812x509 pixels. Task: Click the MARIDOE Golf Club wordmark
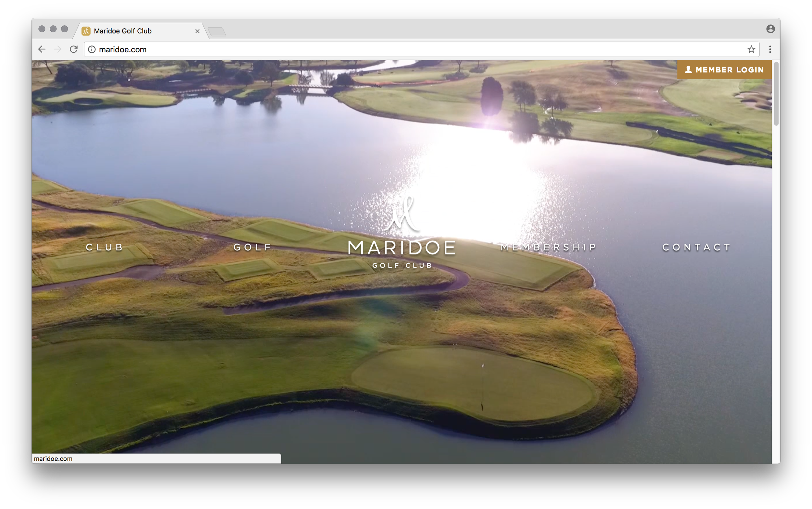pyautogui.click(x=402, y=248)
